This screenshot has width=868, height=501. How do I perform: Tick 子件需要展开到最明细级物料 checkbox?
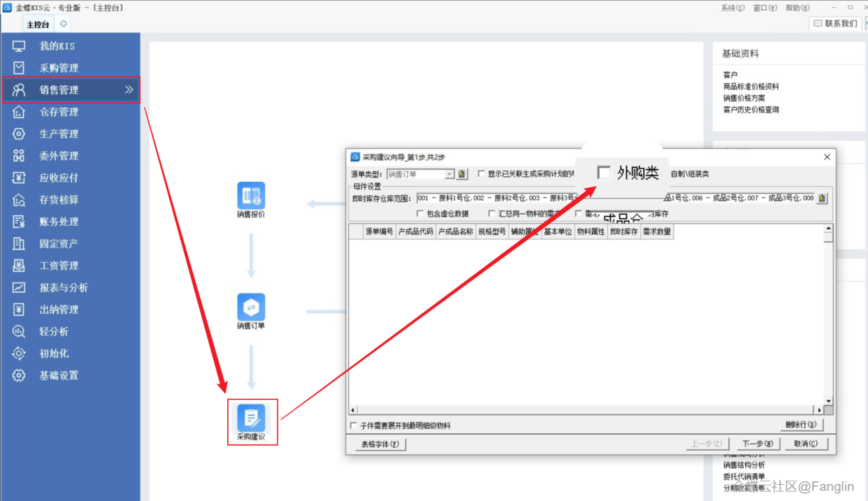pyautogui.click(x=353, y=426)
